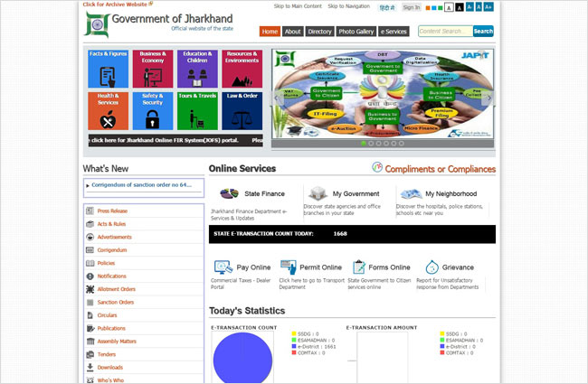Viewport: 588px width, 384px height.
Task: Click the Permit Online icon
Action: tap(288, 267)
